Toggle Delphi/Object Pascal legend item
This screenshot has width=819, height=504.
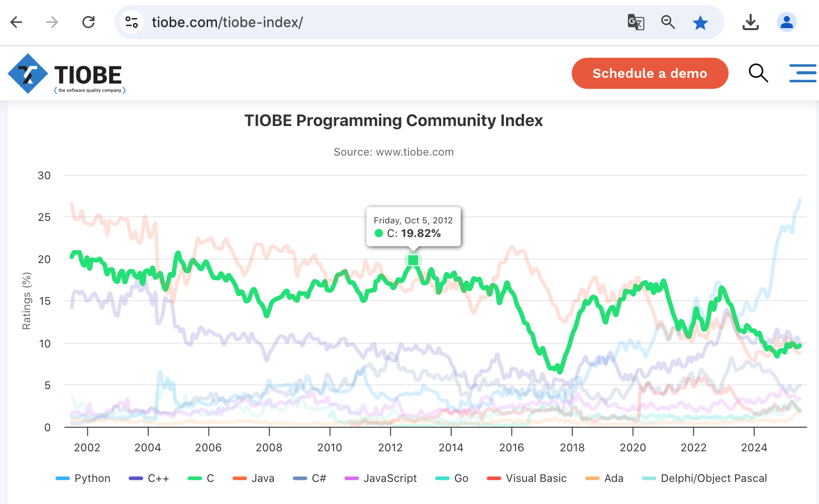704,478
